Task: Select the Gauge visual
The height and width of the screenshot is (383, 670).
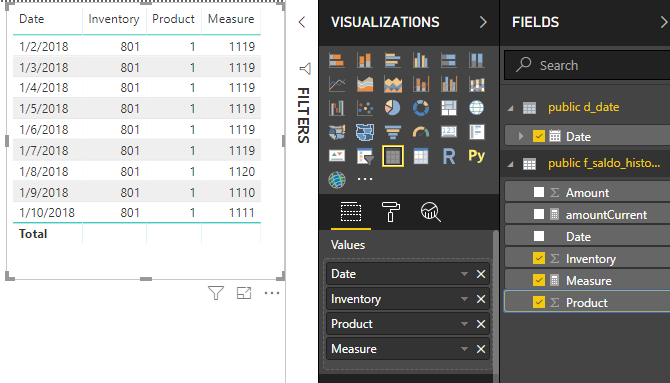Action: (x=420, y=132)
